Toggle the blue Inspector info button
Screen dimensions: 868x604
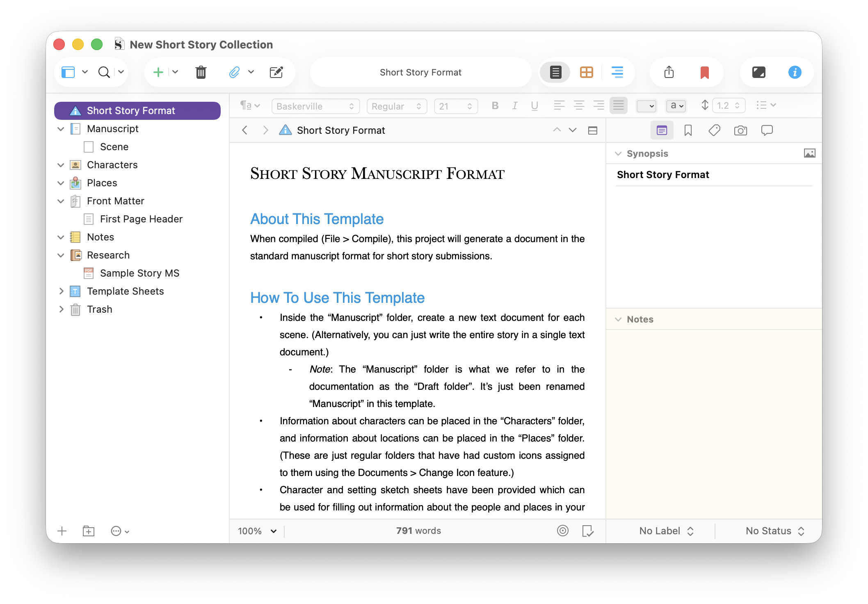coord(795,72)
